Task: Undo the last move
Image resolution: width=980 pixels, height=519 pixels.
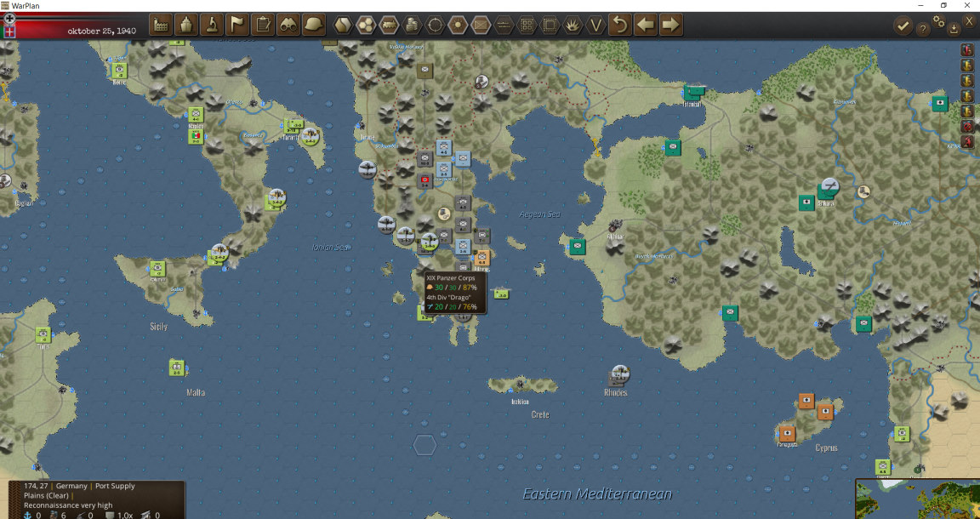Action: [620, 25]
